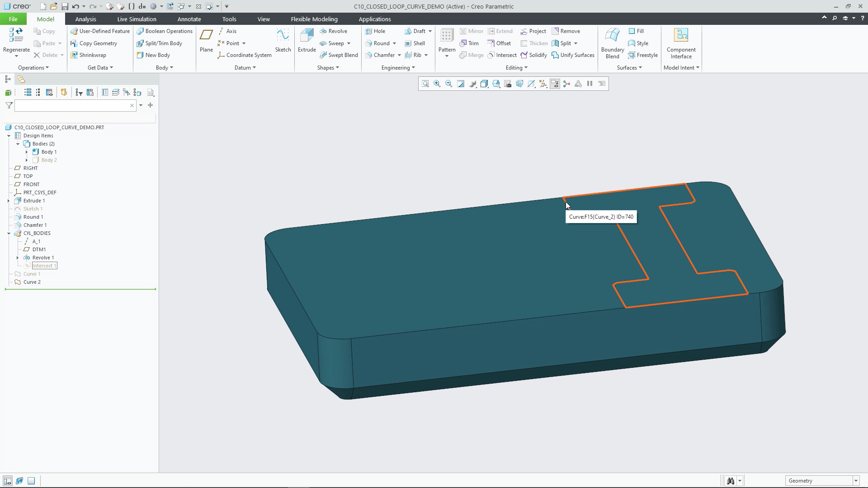
Task: Toggle spin center icon in graphics toolbar
Action: click(566, 84)
